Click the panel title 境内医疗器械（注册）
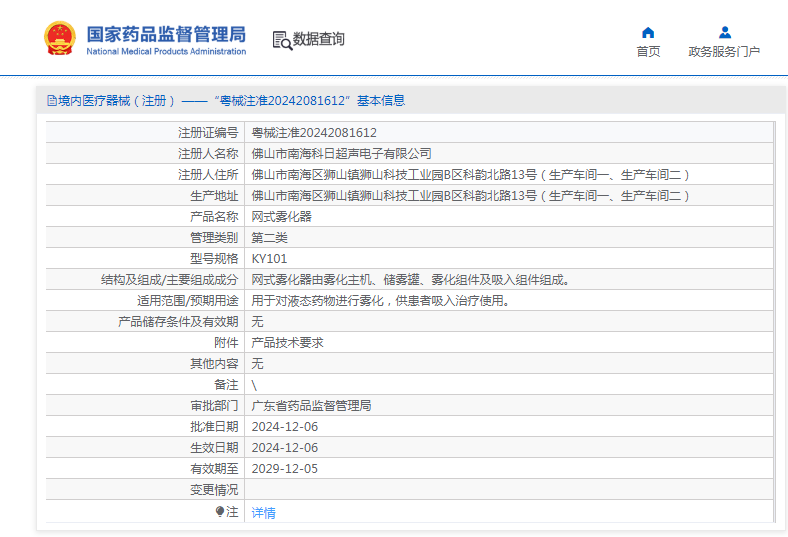This screenshot has height=537, width=788. coord(117,100)
